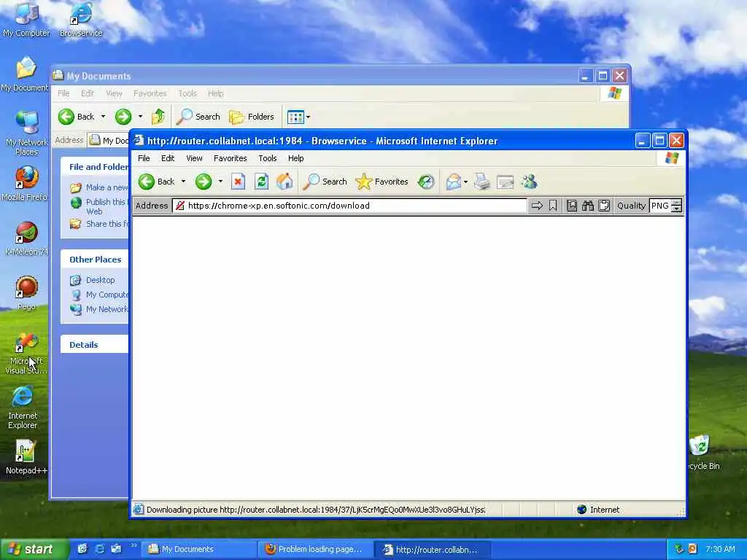Click the Other Places panel header

[x=94, y=260]
